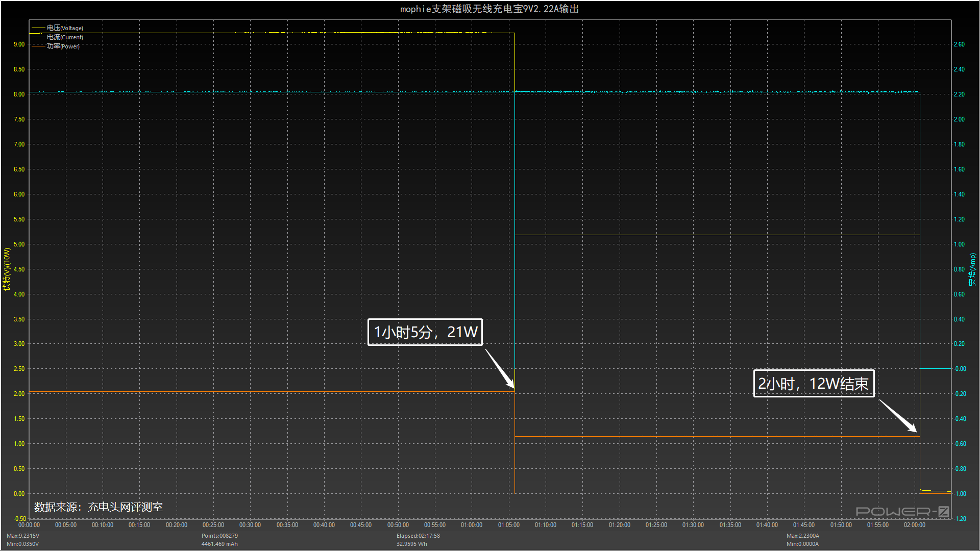
Task: Click the Max:9.2315V status readout
Action: coord(23,536)
